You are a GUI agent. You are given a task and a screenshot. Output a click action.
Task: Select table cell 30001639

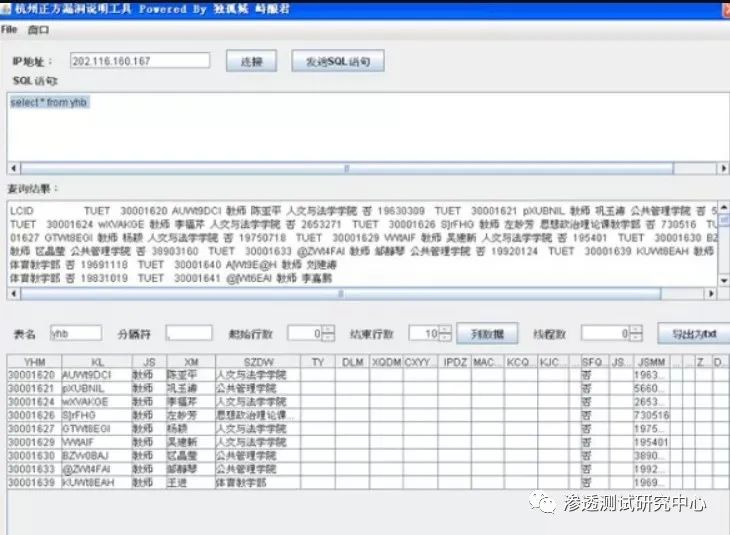click(x=34, y=482)
